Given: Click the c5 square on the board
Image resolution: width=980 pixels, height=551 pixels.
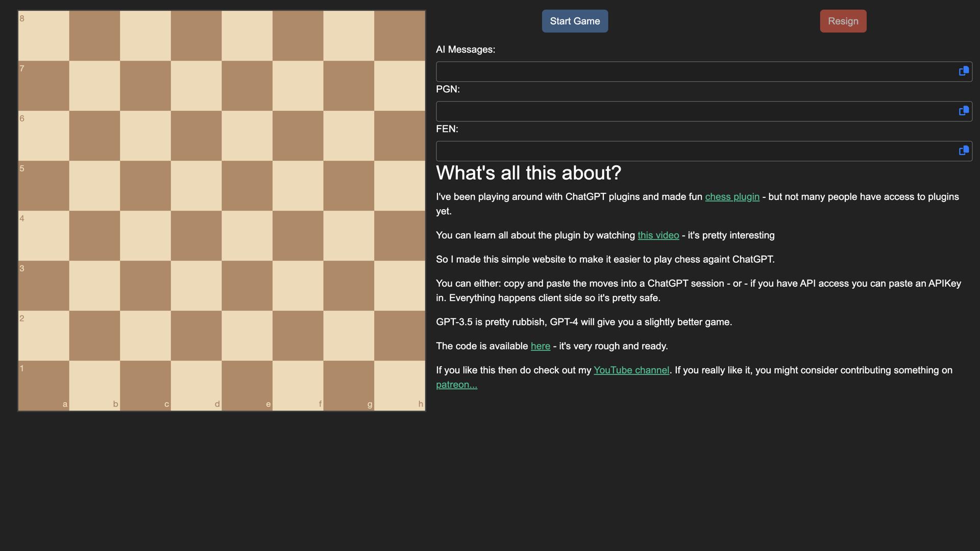Looking at the screenshot, I should coord(145,186).
